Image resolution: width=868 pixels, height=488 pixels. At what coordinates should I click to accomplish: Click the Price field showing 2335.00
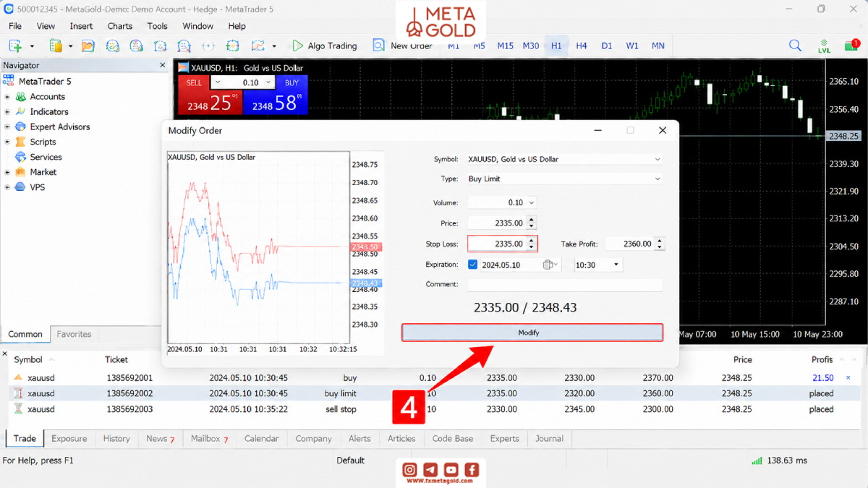[497, 223]
